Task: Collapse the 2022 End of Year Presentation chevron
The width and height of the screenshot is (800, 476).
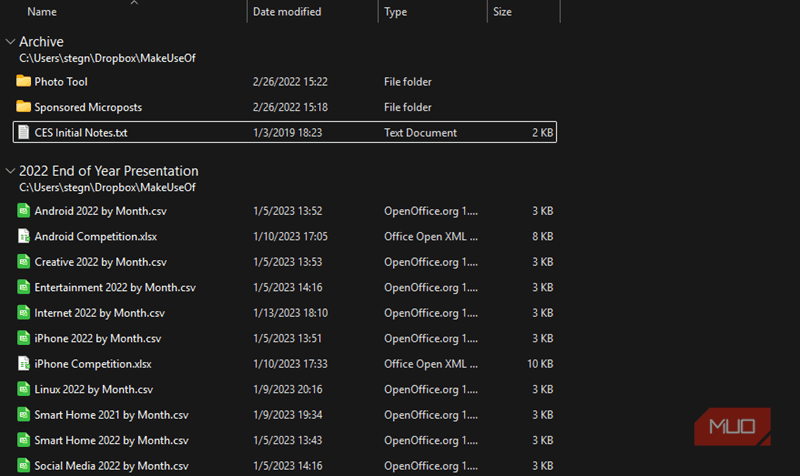Action: click(x=10, y=171)
